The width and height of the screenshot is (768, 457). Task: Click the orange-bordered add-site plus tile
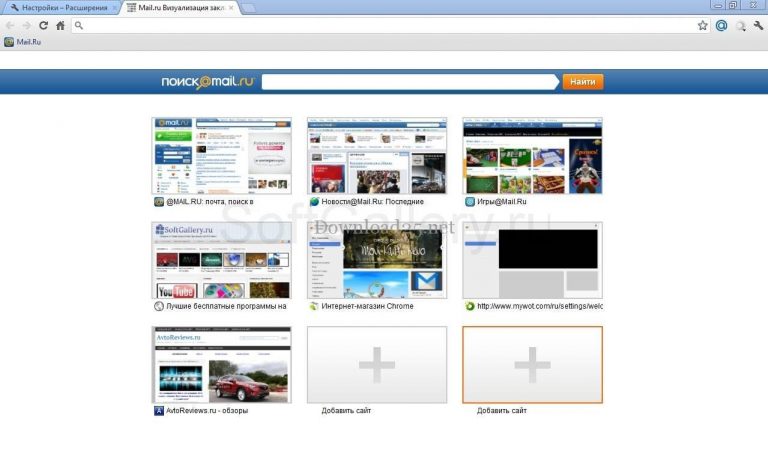(532, 365)
